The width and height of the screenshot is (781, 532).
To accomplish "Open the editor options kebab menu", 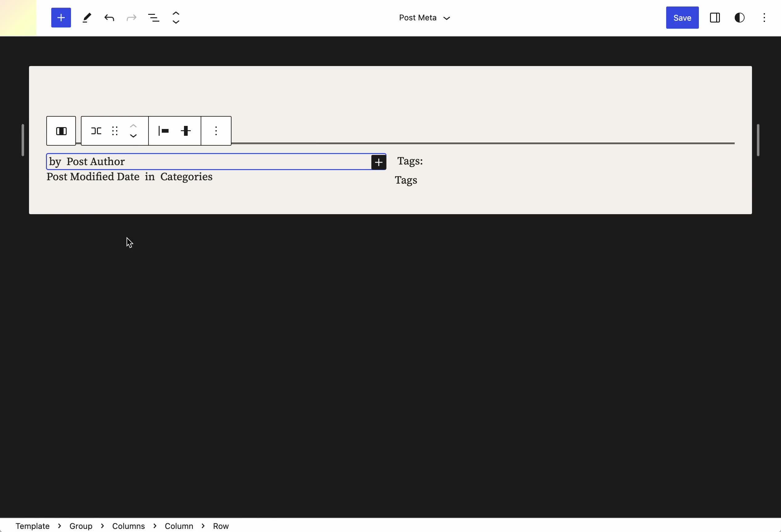I will pyautogui.click(x=765, y=18).
